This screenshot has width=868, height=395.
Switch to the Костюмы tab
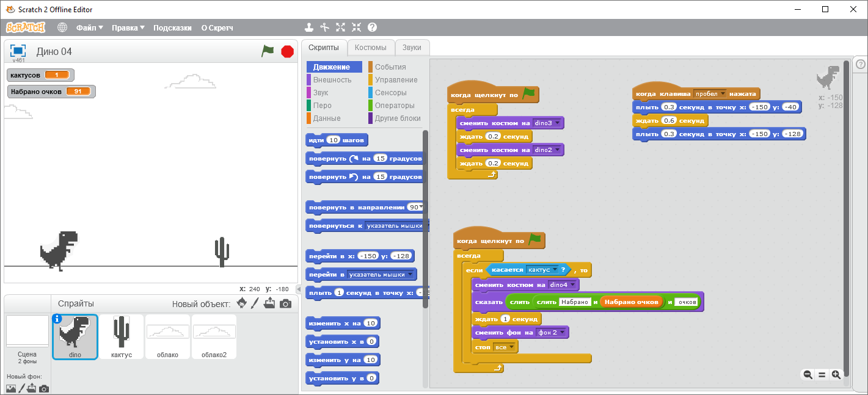pos(371,48)
